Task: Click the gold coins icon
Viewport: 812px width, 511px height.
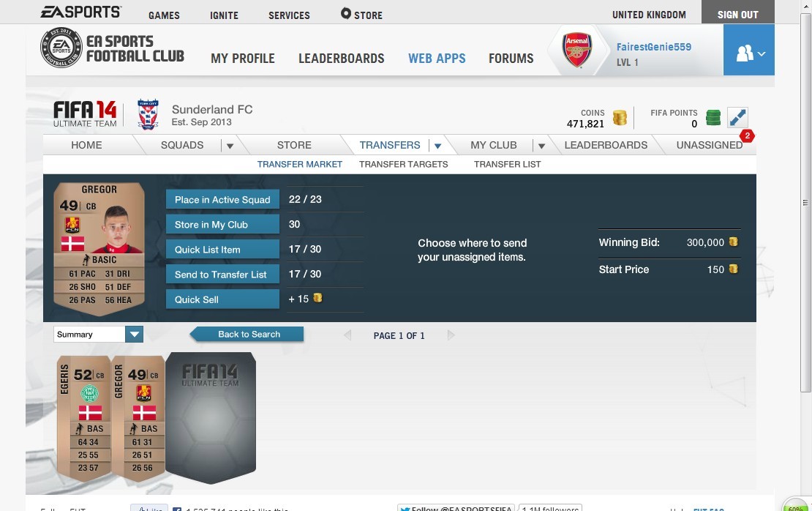Action: (x=620, y=118)
